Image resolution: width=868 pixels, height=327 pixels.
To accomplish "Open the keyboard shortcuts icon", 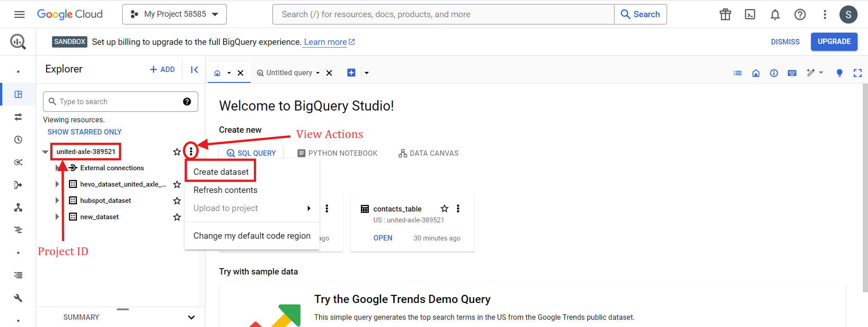I will coord(792,73).
